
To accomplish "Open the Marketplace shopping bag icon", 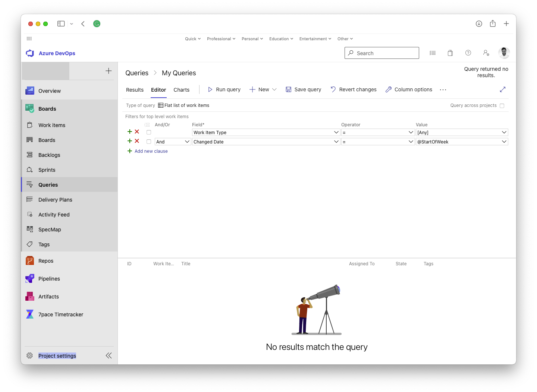I will pyautogui.click(x=450, y=53).
